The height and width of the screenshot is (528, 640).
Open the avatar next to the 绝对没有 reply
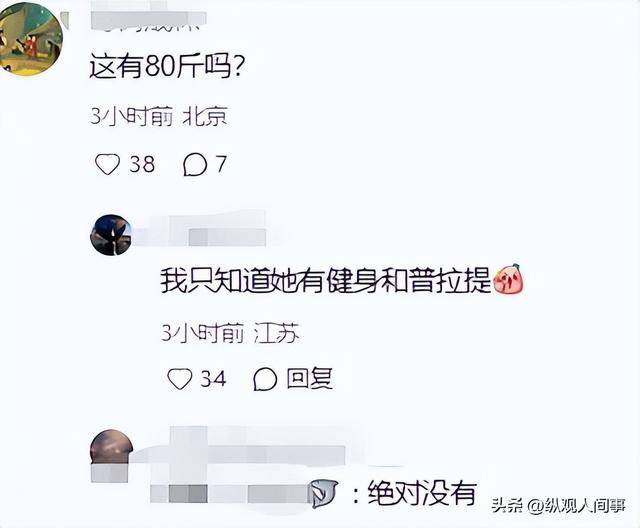pos(111,450)
